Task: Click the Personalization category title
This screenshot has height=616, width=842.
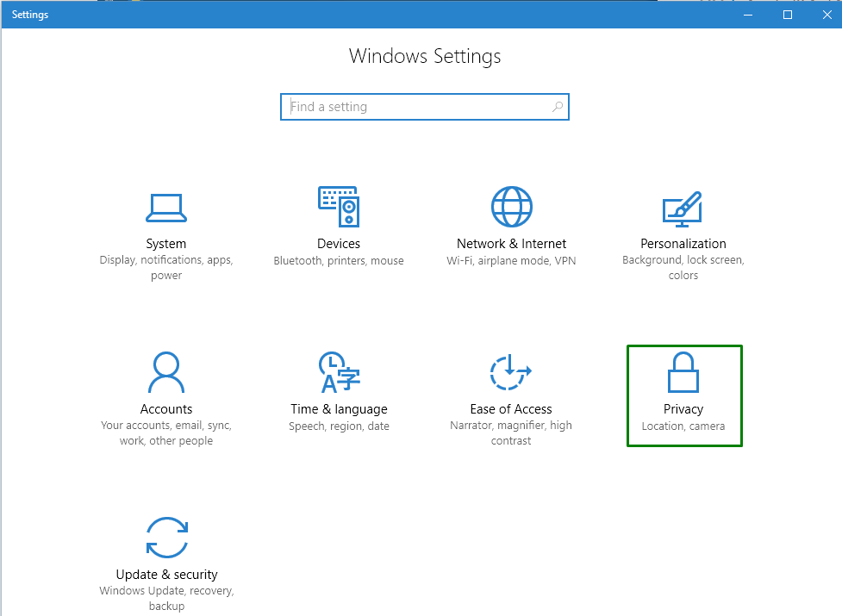Action: 683,244
